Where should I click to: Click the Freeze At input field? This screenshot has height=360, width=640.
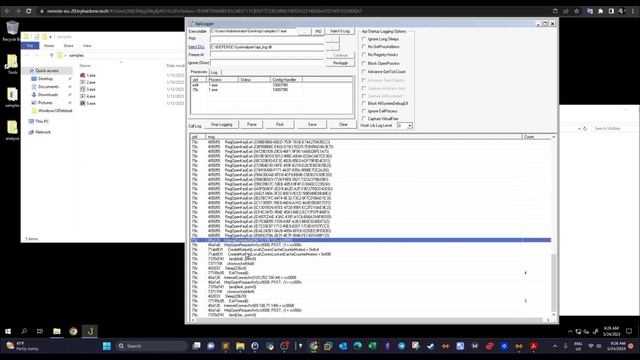[x=267, y=55]
